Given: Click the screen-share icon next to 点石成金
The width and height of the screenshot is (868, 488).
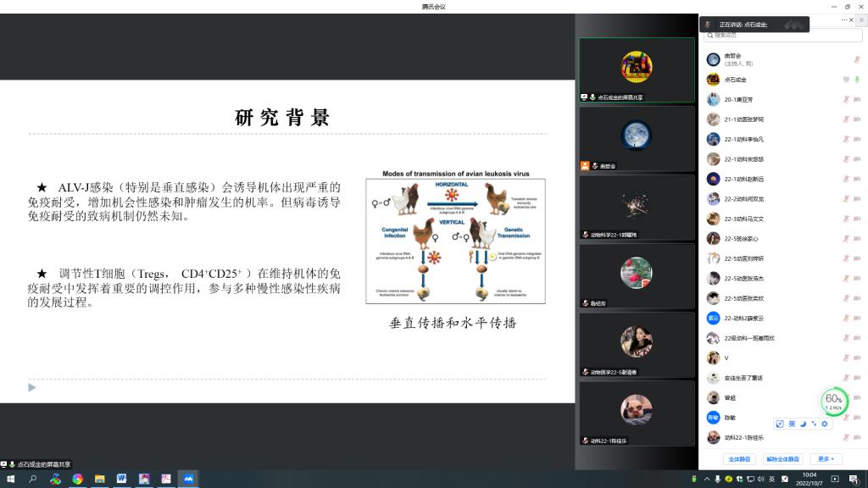Looking at the screenshot, I should pos(845,80).
